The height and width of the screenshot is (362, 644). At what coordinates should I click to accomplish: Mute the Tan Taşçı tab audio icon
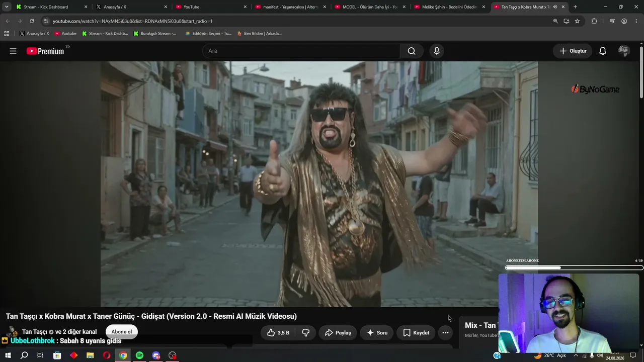[555, 7]
